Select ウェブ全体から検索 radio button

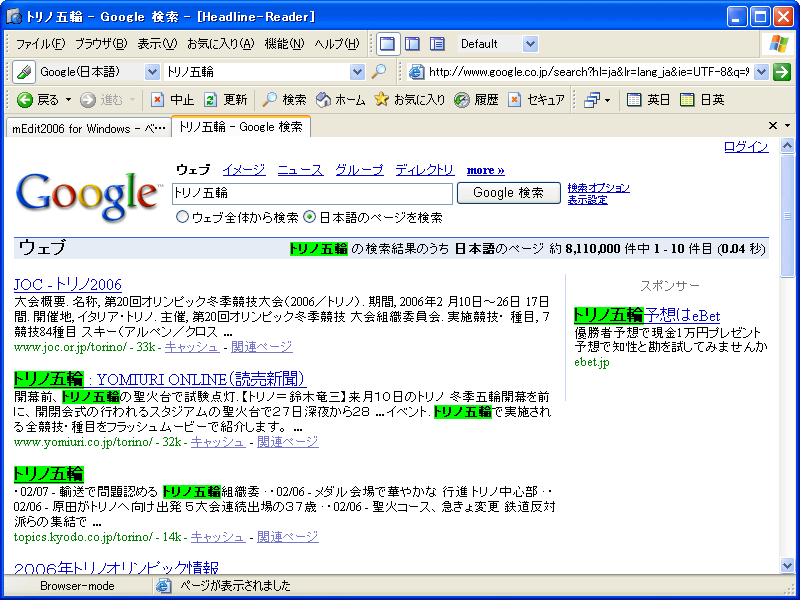coord(182,217)
